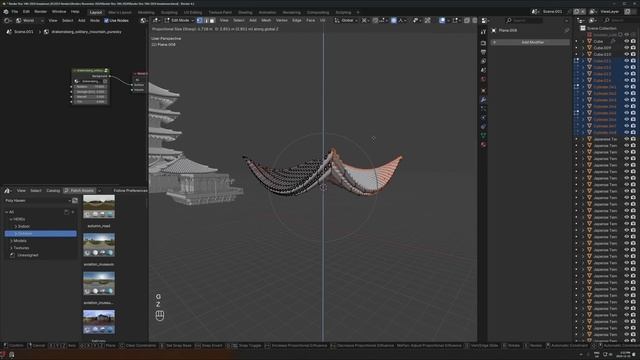Select face select mode in 3D viewport header
The image size is (640, 360).
(x=212, y=20)
